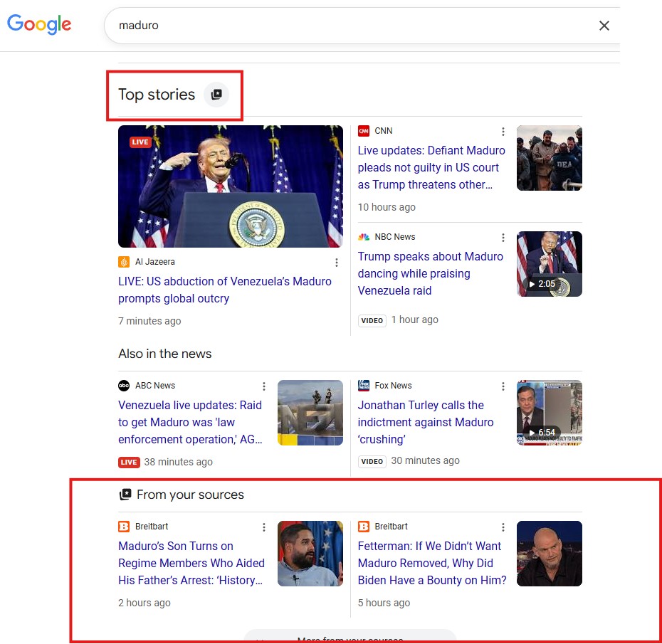Open Maduro's Son Breitbart headline

[191, 563]
